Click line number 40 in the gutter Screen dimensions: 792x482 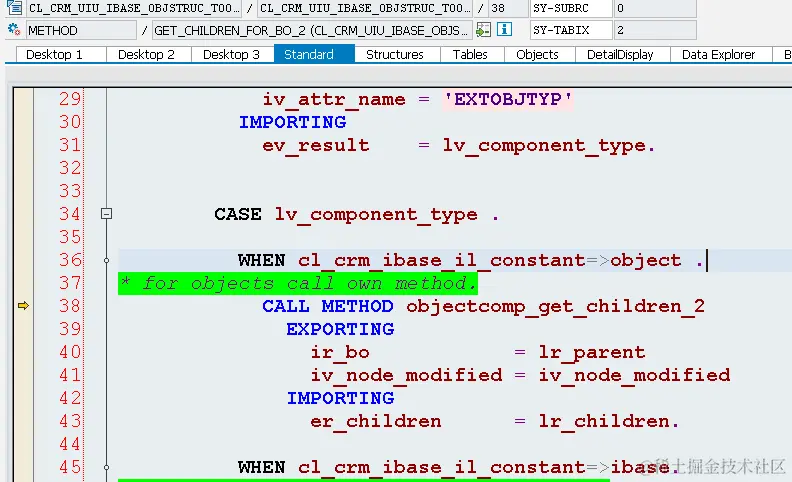coord(70,352)
